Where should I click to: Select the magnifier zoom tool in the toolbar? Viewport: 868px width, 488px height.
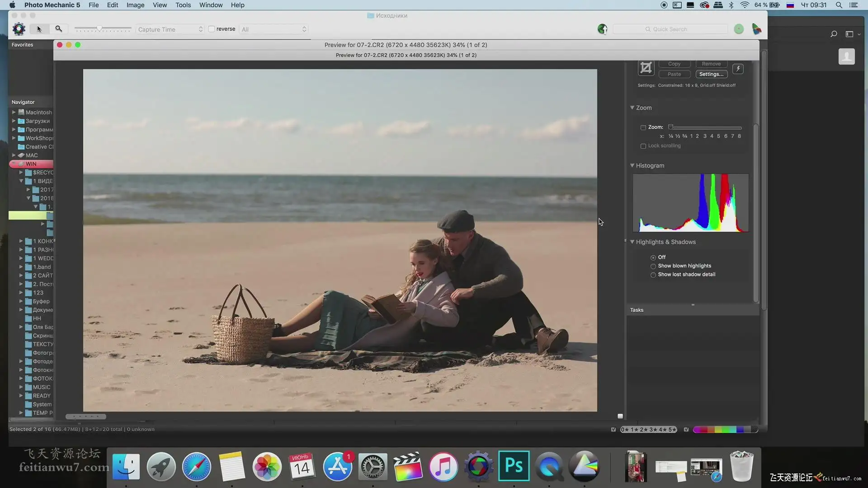[x=59, y=29]
